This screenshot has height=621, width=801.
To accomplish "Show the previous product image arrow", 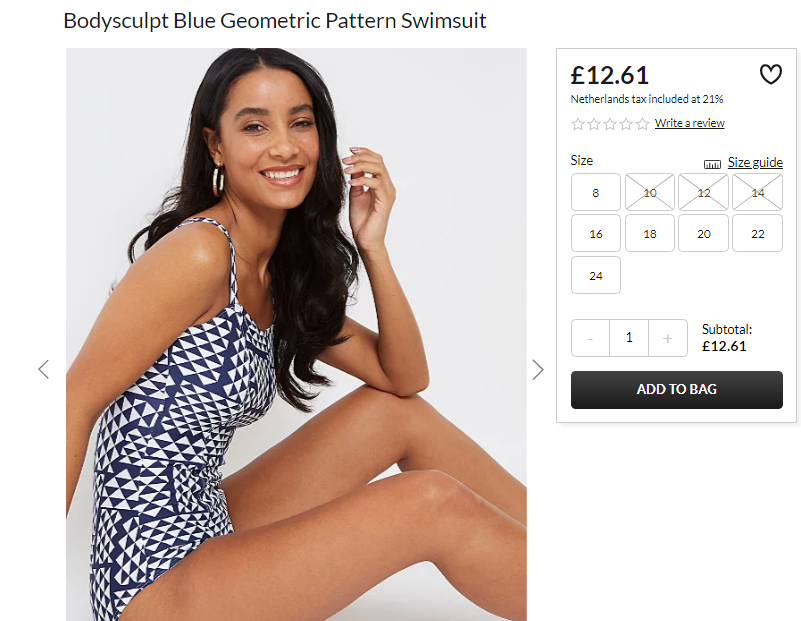I will click(x=43, y=369).
